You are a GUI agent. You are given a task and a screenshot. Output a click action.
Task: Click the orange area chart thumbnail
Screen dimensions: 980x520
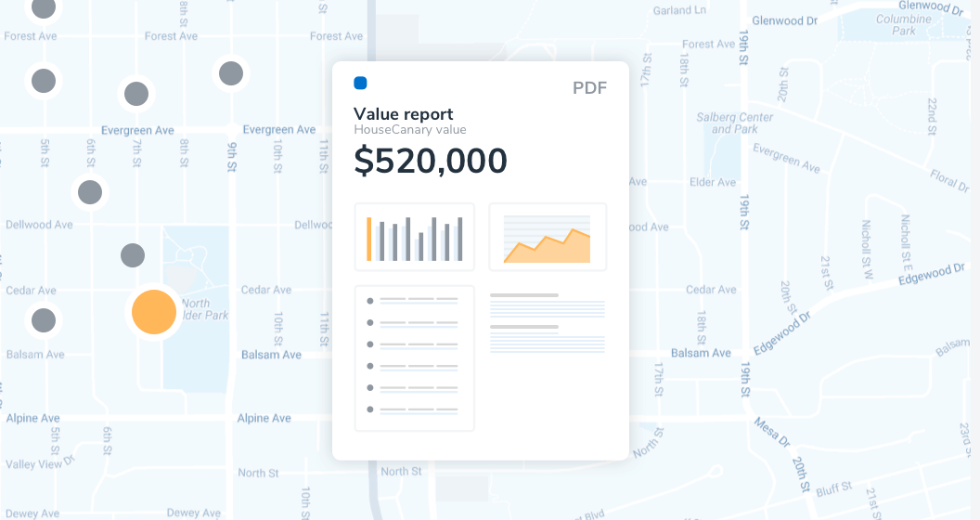548,237
